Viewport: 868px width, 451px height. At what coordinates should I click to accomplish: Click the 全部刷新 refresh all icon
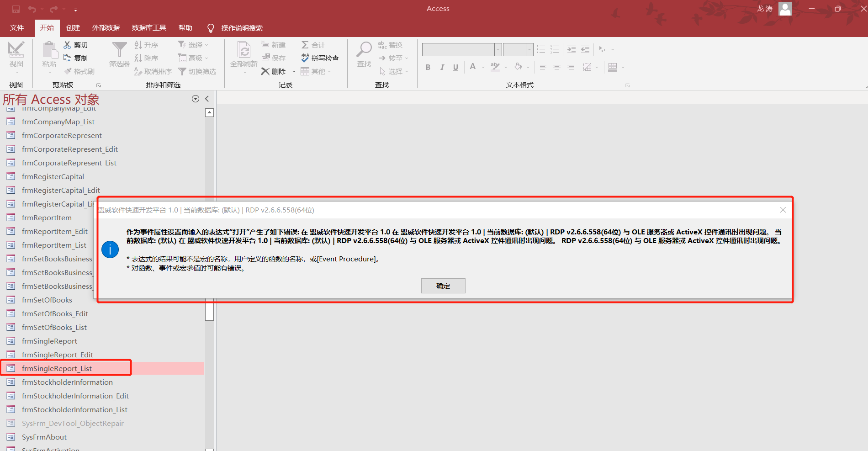click(244, 50)
